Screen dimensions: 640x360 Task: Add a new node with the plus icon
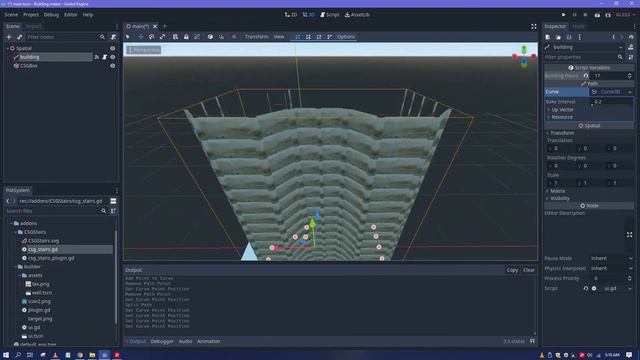(9, 37)
